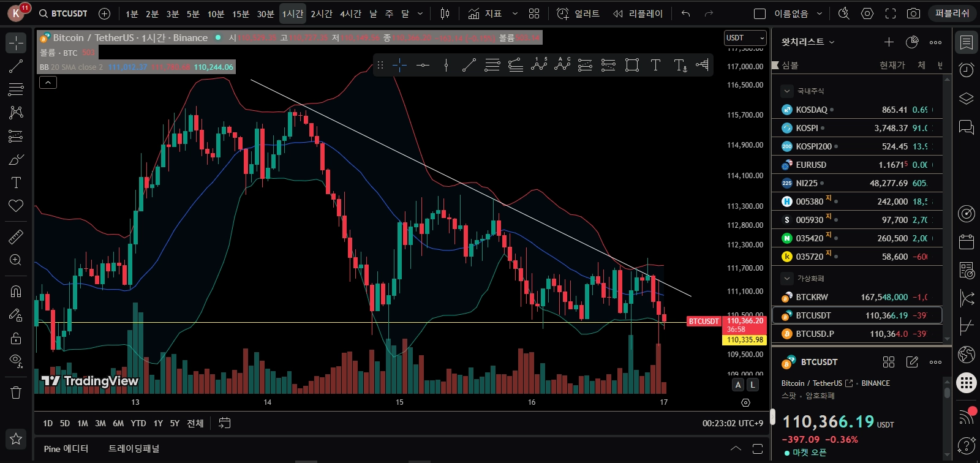Screen dimensions: 980x463
Task: Collapse the chart indicator legend
Action: [48, 82]
